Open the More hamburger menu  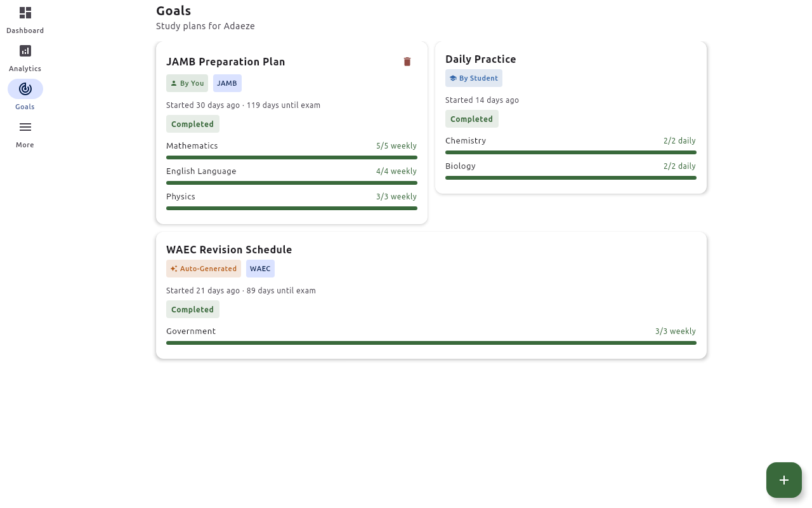coord(25,127)
